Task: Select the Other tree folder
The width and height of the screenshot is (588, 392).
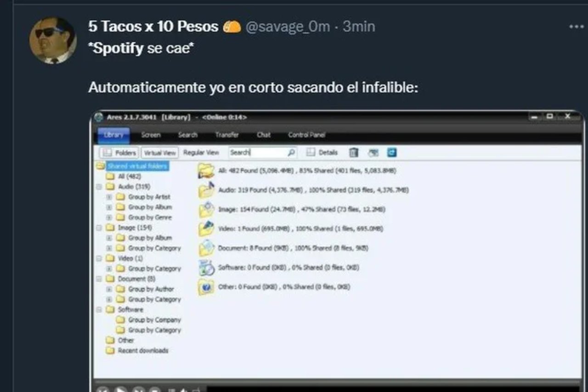Action: 126,340
